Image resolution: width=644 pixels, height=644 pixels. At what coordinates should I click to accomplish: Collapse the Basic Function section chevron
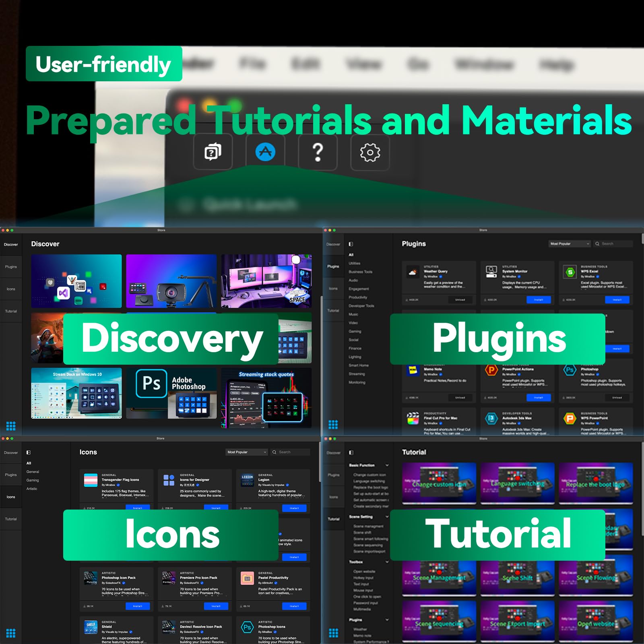point(387,465)
